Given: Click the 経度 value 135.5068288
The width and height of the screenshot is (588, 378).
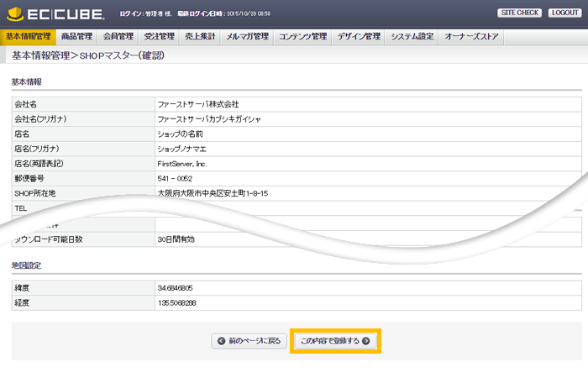Looking at the screenshot, I should pyautogui.click(x=177, y=302).
